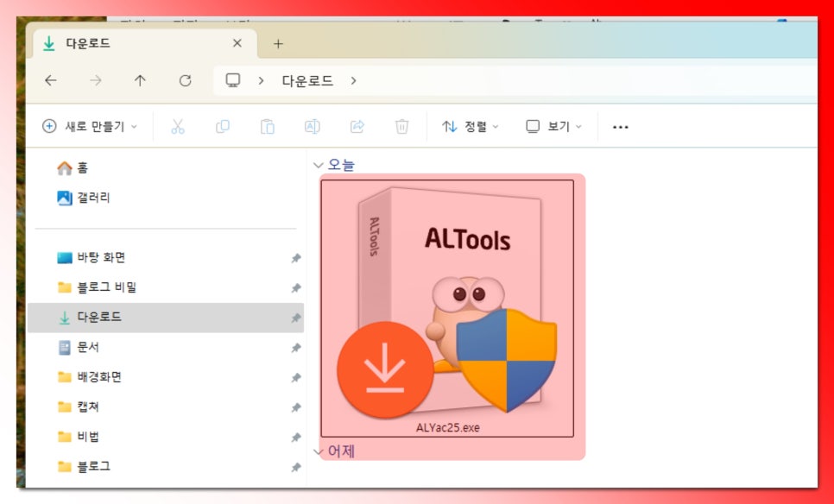This screenshot has height=504, width=834.
Task: Click pin icon next to 다운로드
Action: click(296, 318)
